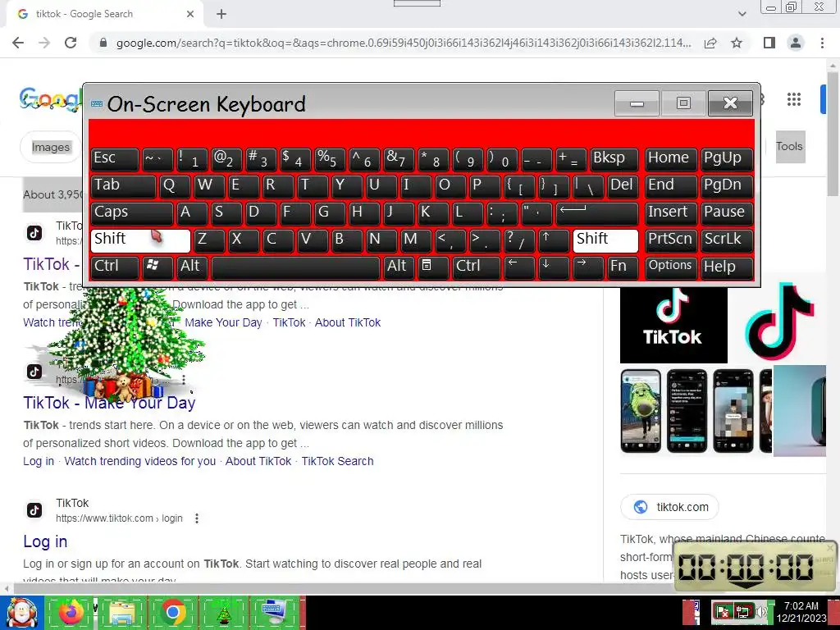Click the Esc key
The height and width of the screenshot is (630, 840).
[x=115, y=159]
